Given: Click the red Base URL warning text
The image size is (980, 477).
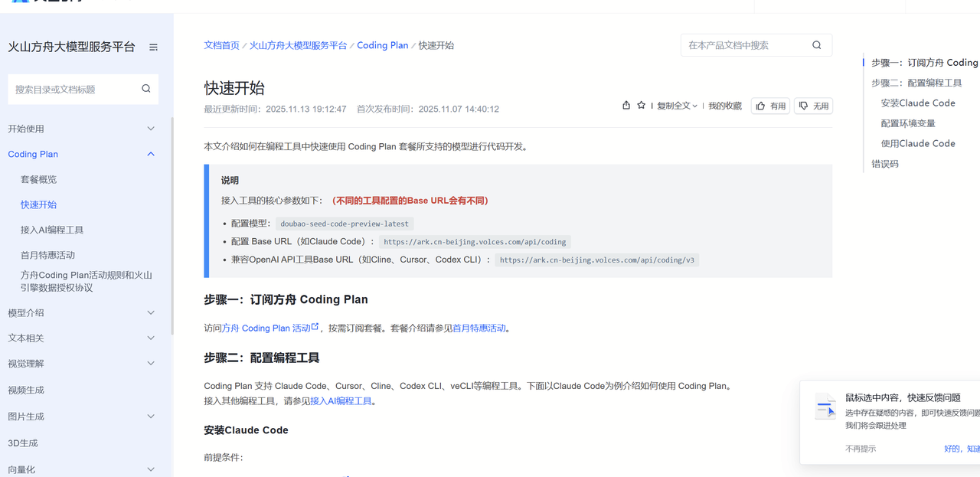Looking at the screenshot, I should click(410, 201).
